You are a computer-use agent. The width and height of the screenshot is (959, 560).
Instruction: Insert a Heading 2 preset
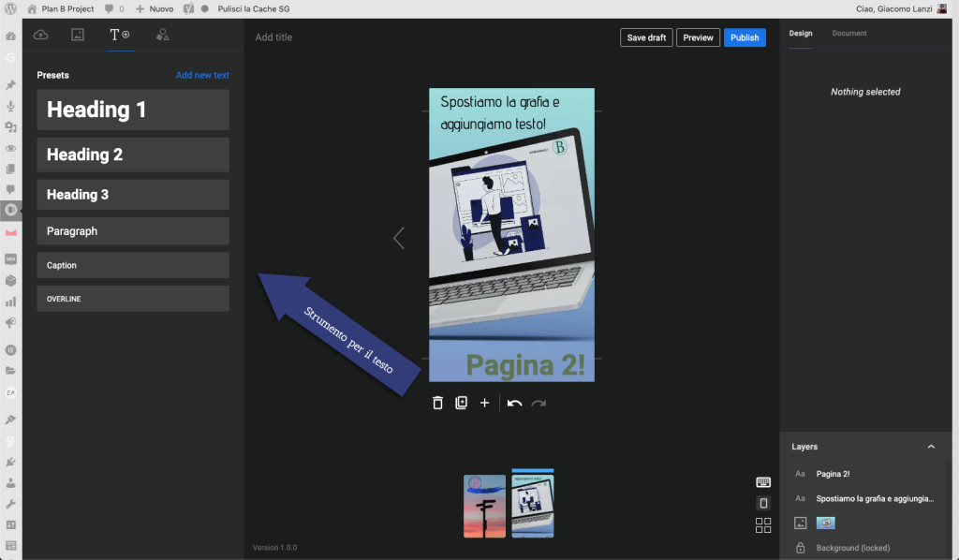click(133, 155)
